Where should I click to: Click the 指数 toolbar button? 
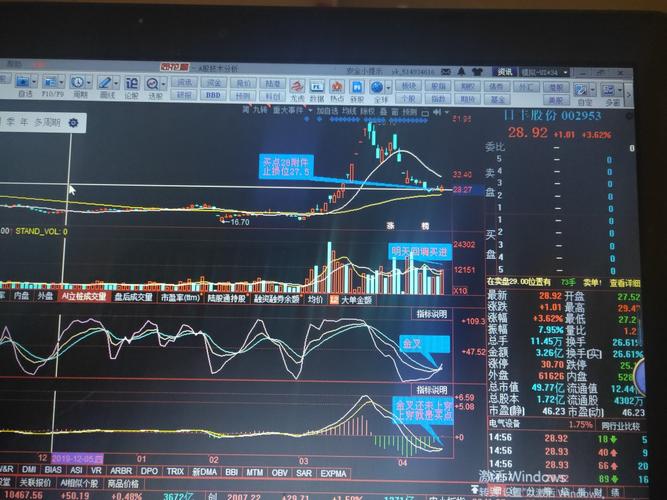[x=438, y=99]
